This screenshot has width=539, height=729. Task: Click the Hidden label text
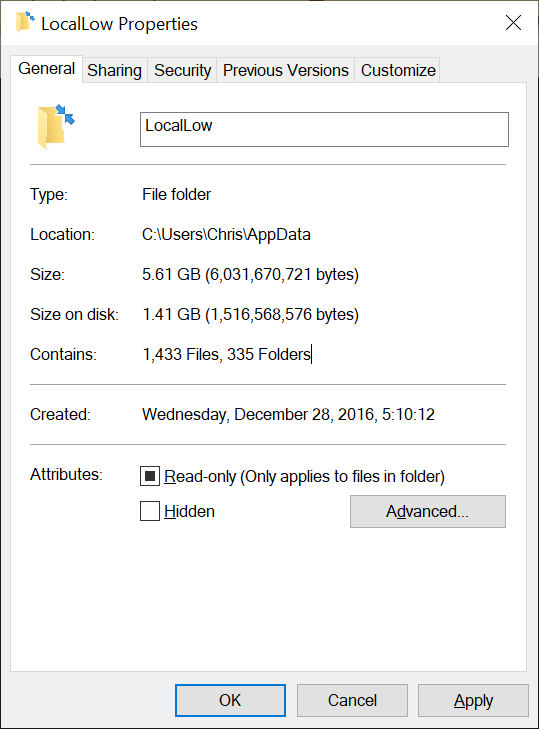point(189,511)
